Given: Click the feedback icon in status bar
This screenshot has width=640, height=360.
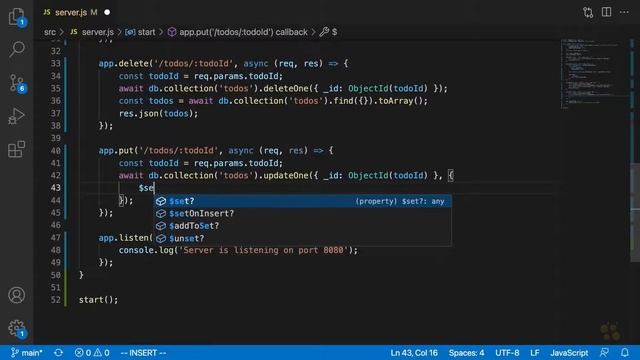Looking at the screenshot, I should (x=604, y=353).
